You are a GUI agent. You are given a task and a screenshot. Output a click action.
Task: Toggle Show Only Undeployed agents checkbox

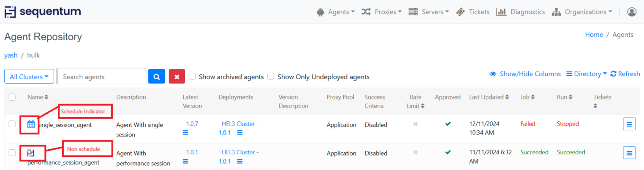click(271, 77)
